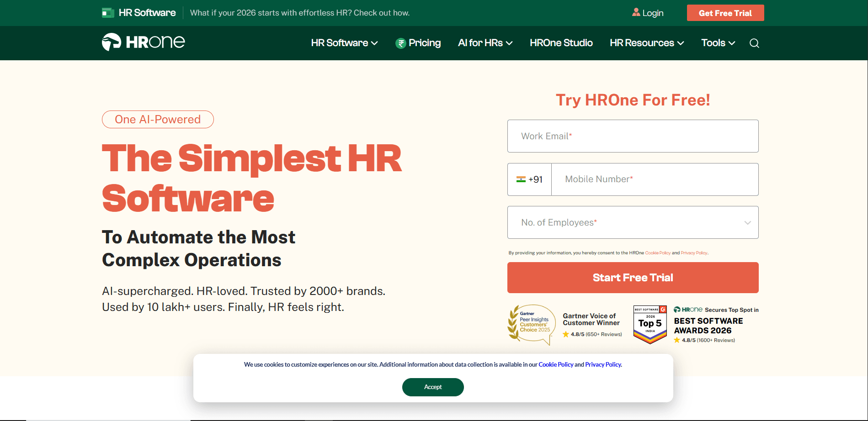Go to HROne Studio page
This screenshot has width=868, height=421.
(561, 43)
